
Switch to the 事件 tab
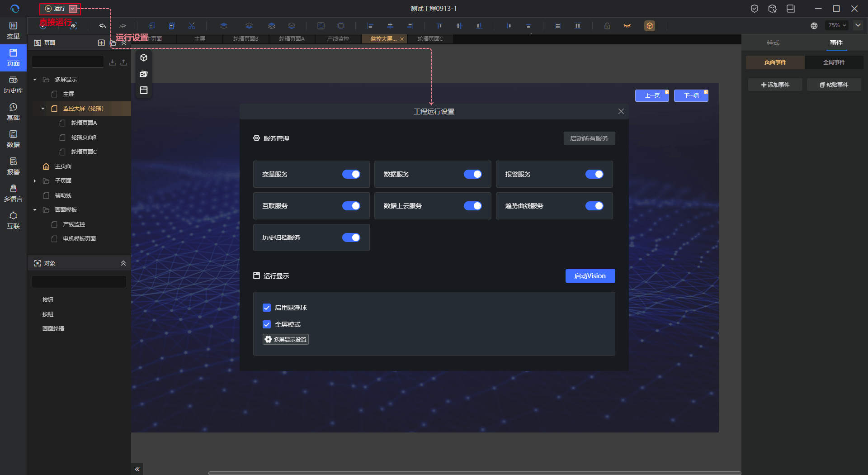pos(836,43)
